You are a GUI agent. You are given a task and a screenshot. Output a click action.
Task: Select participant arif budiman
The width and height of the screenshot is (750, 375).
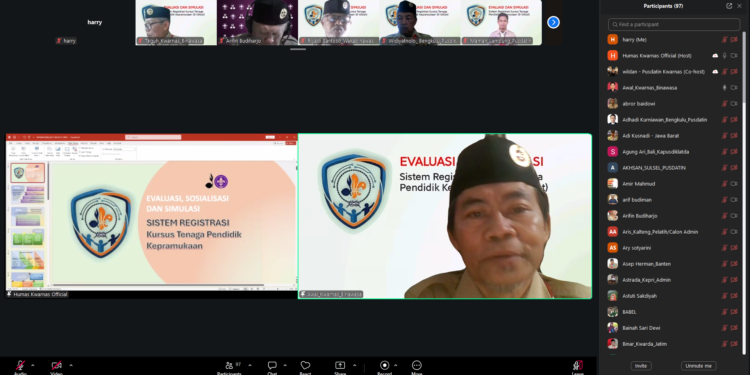click(673, 199)
